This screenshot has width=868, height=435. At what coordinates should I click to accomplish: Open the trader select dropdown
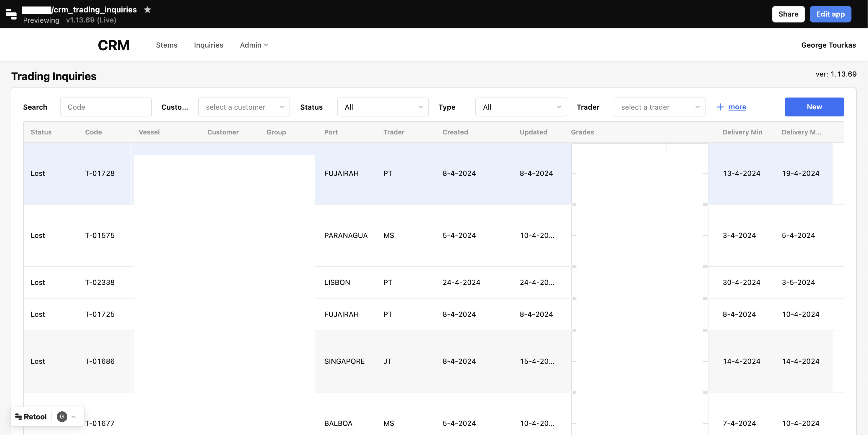659,107
